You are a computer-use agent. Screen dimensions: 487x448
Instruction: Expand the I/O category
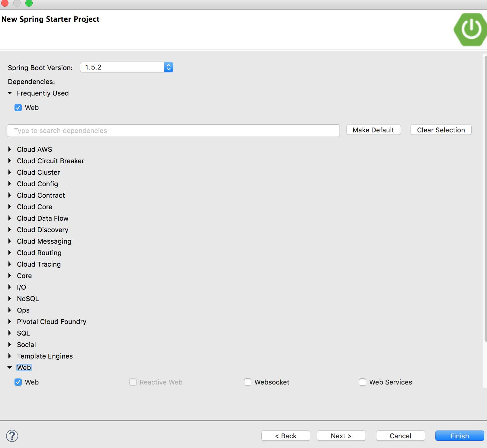(10, 287)
